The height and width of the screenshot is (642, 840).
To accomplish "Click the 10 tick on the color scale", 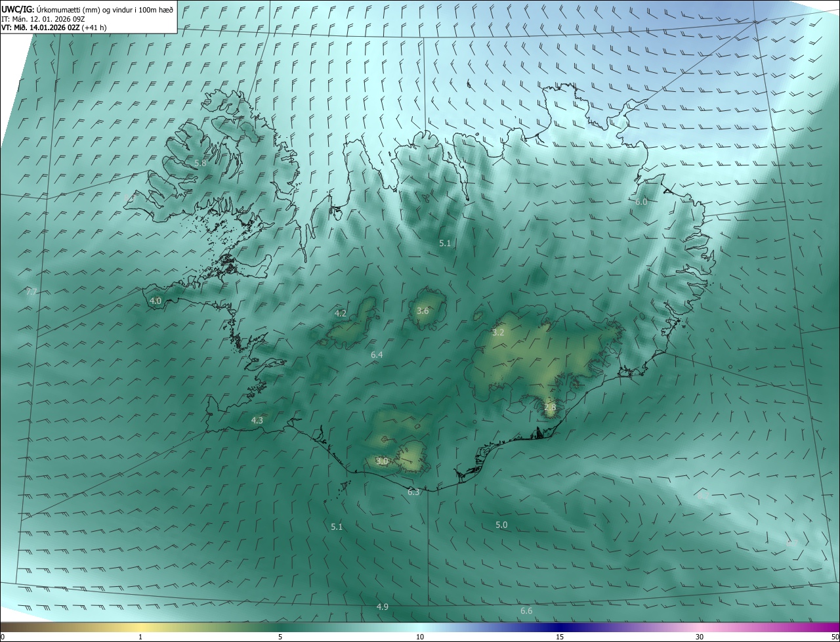I will click(x=420, y=637).
